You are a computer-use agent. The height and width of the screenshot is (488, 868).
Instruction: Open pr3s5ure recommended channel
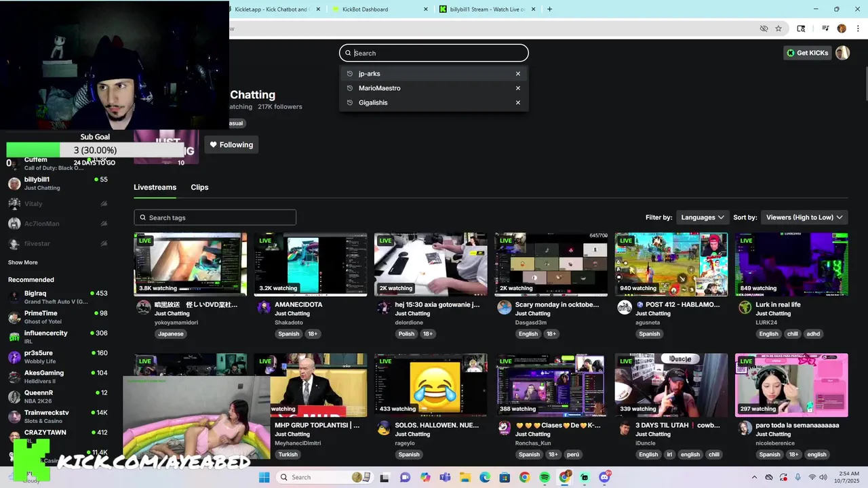coord(58,357)
